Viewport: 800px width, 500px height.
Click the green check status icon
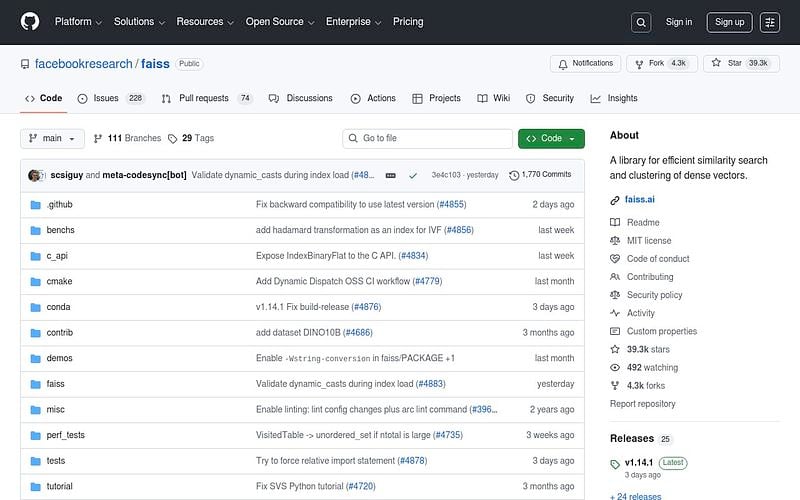pyautogui.click(x=413, y=175)
